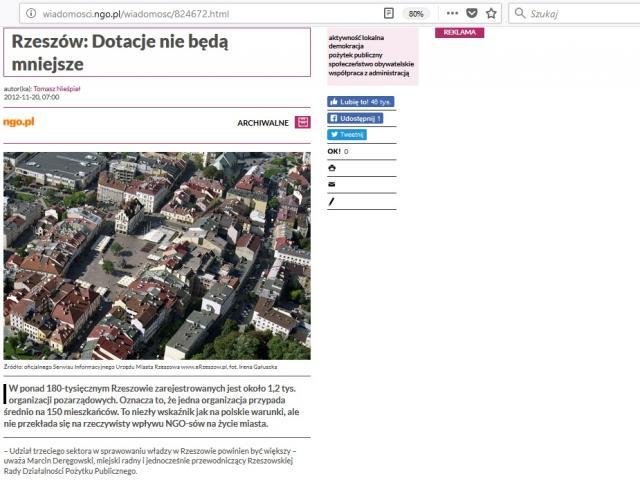Open author link Tomasz Nieśpiał
The height and width of the screenshot is (480, 640).
click(56, 89)
